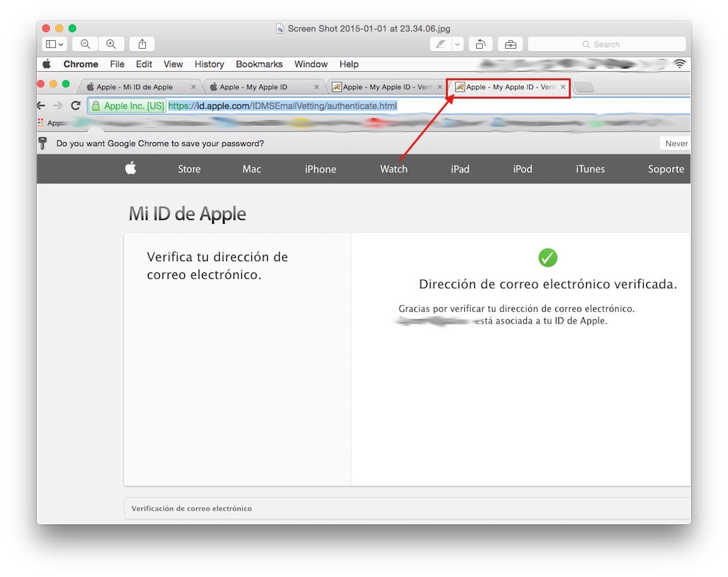This screenshot has width=728, height=577.
Task: Close the Mi ID de Apple tab
Action: pos(193,87)
